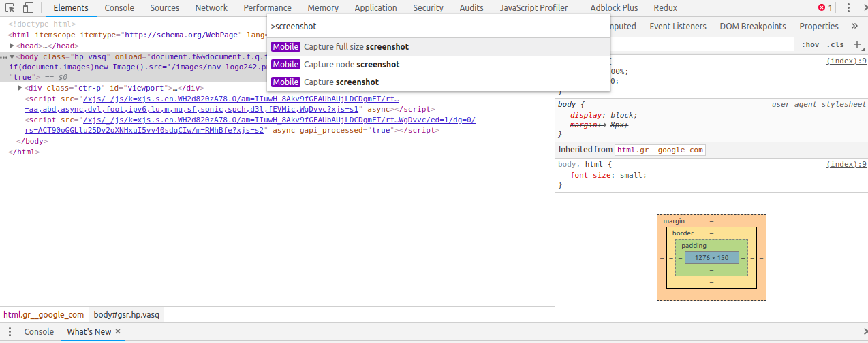Image resolution: width=868 pixels, height=343 pixels.
Task: Show more style tabs chevron
Action: 854,26
